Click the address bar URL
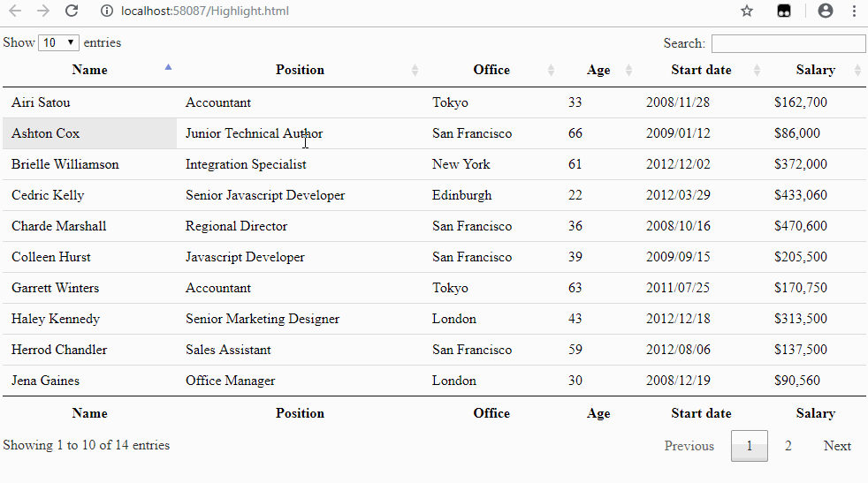Viewport: 868px width, 483px height. (205, 11)
